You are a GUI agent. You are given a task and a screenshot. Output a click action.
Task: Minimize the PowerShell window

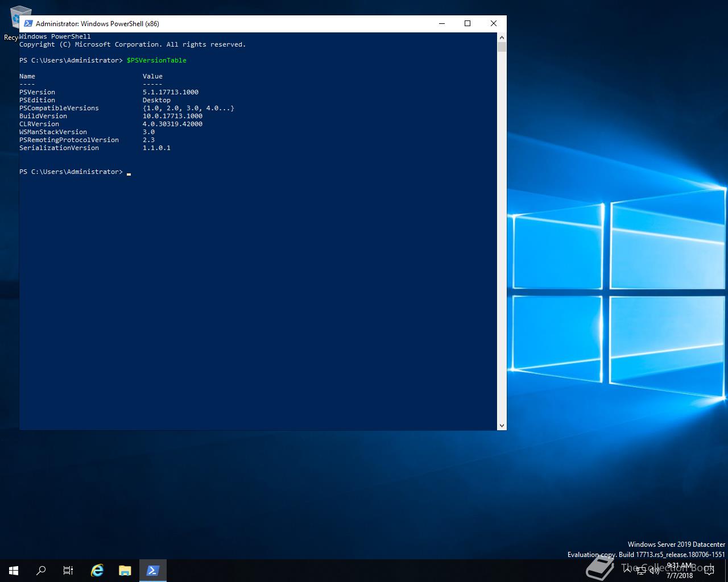tap(442, 23)
